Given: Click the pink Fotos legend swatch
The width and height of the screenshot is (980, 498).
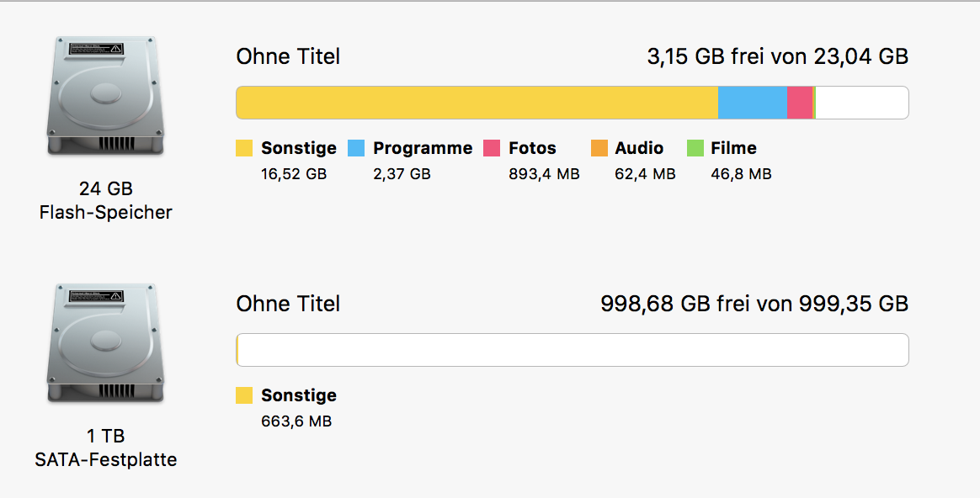Looking at the screenshot, I should click(492, 149).
